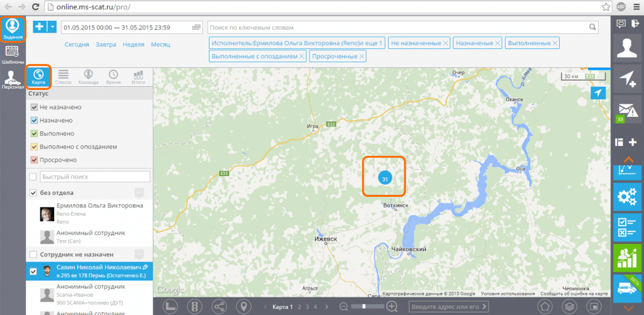
Task: Click the blue plus add-task button
Action: [40, 27]
